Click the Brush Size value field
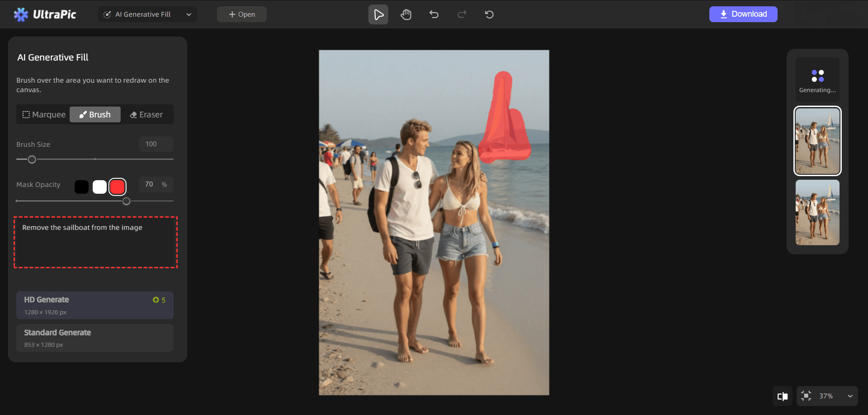The image size is (868, 415). pos(156,144)
